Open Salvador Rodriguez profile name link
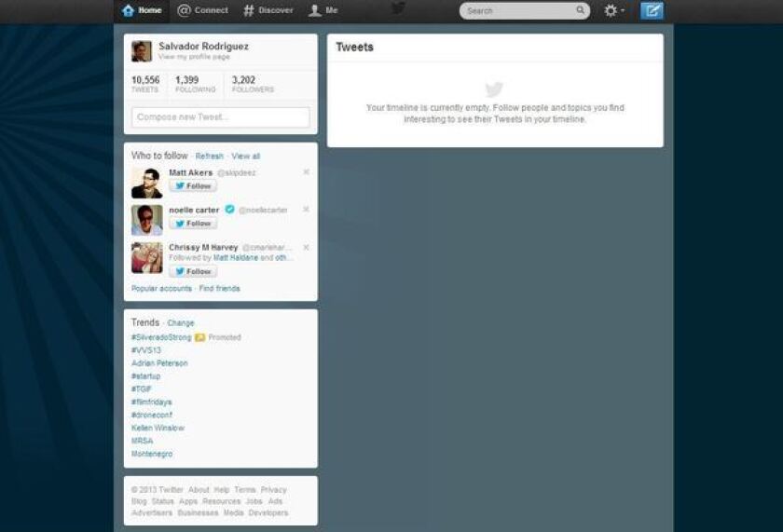 203,46
